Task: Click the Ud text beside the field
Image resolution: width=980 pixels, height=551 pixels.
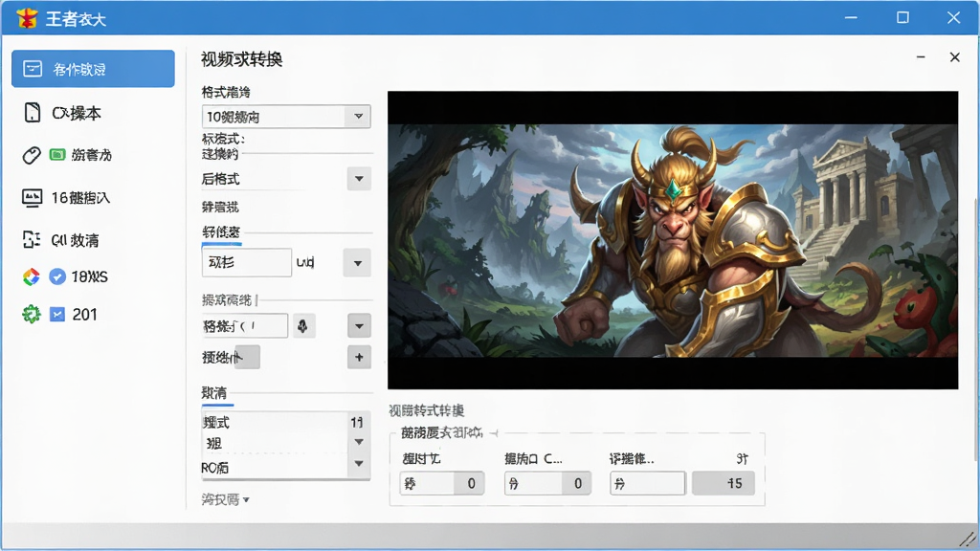Action: click(x=305, y=262)
